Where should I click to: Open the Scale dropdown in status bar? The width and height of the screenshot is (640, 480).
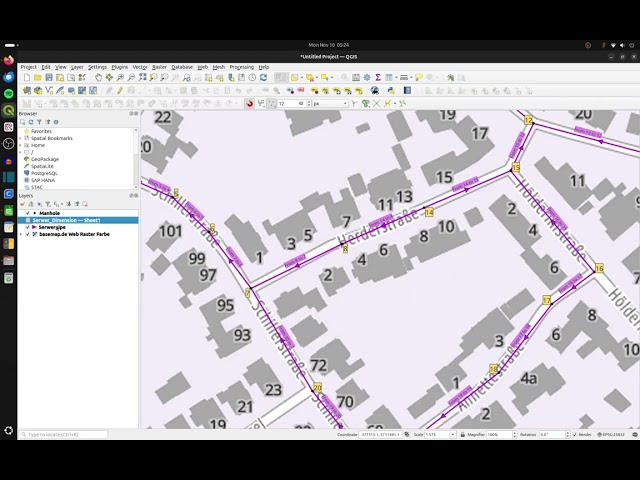[x=452, y=435]
